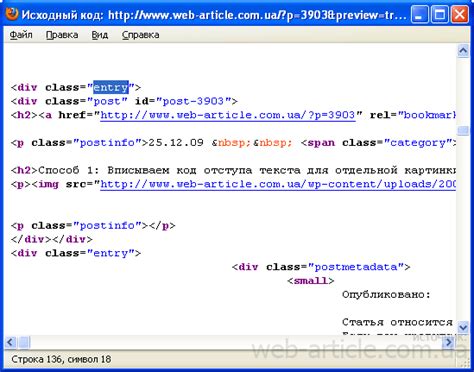The width and height of the screenshot is (474, 372).
Task: Click the horizontal scrollbar thumb
Action: coord(24,342)
